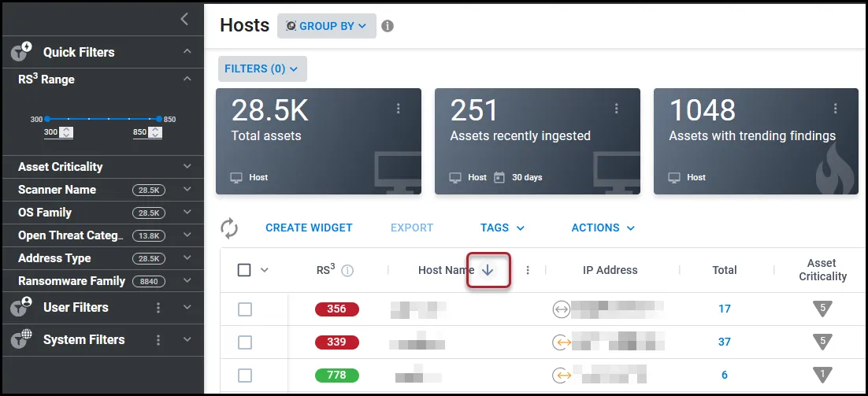The height and width of the screenshot is (396, 868).
Task: Click the System Filters globe icon
Action: [21, 339]
